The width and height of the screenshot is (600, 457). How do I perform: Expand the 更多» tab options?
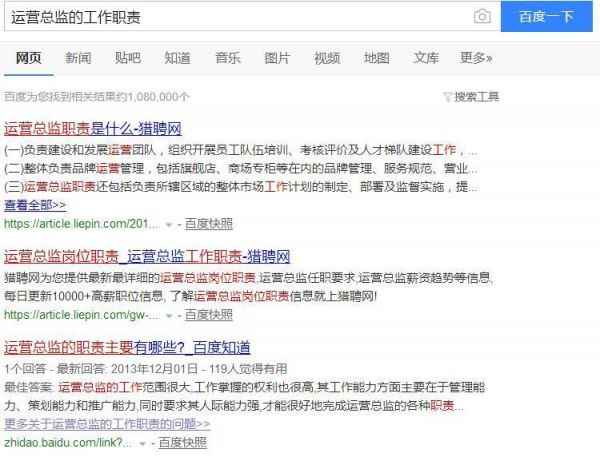pos(476,58)
